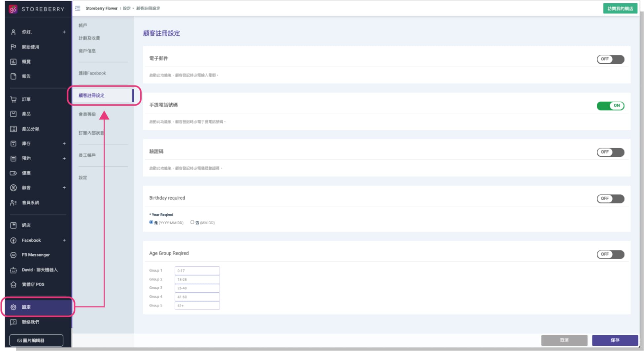644x351 pixels.
Task: Expand Facebook submenu plus sign
Action: click(64, 240)
